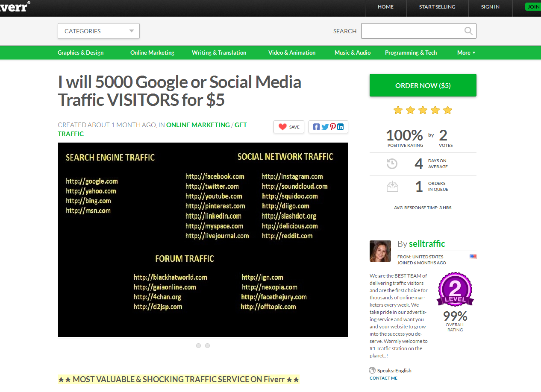
Task: Share gig on LinkedIn icon
Action: (341, 127)
